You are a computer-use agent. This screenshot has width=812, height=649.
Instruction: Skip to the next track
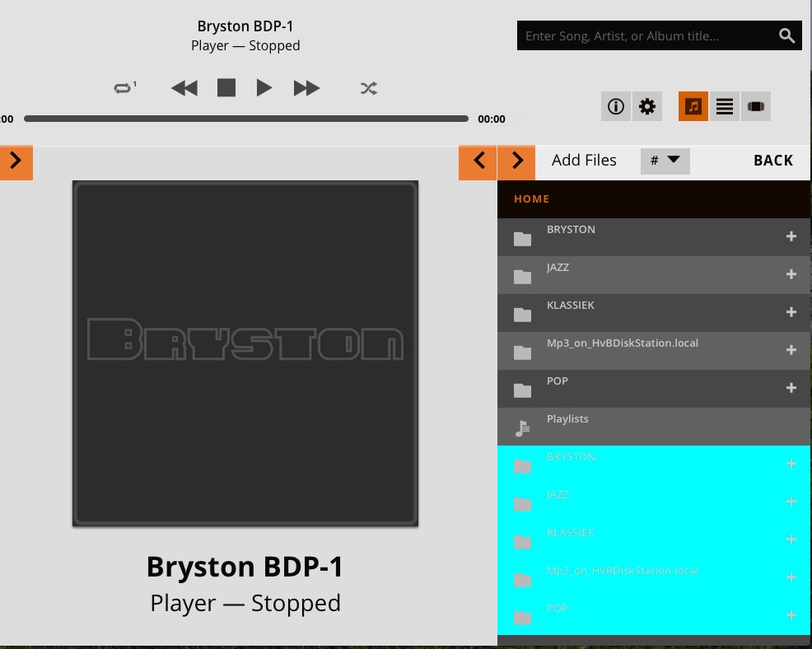306,88
